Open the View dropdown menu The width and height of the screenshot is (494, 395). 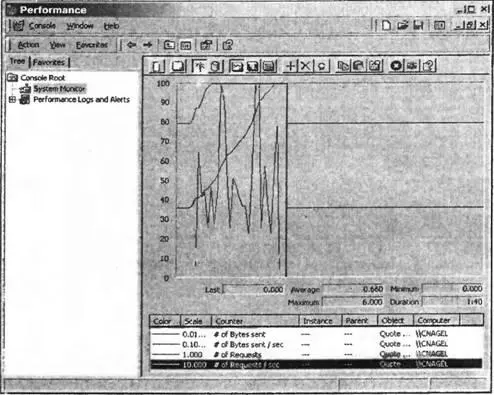coord(57,45)
